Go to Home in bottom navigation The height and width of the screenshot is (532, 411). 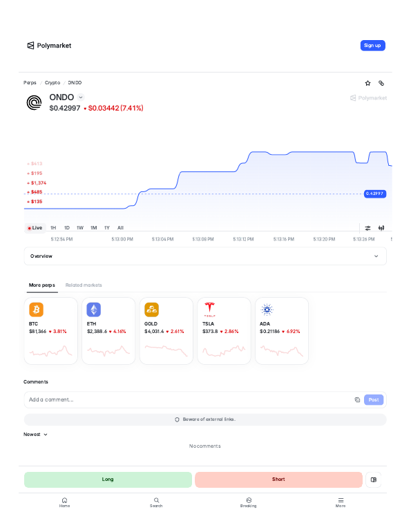(x=64, y=502)
